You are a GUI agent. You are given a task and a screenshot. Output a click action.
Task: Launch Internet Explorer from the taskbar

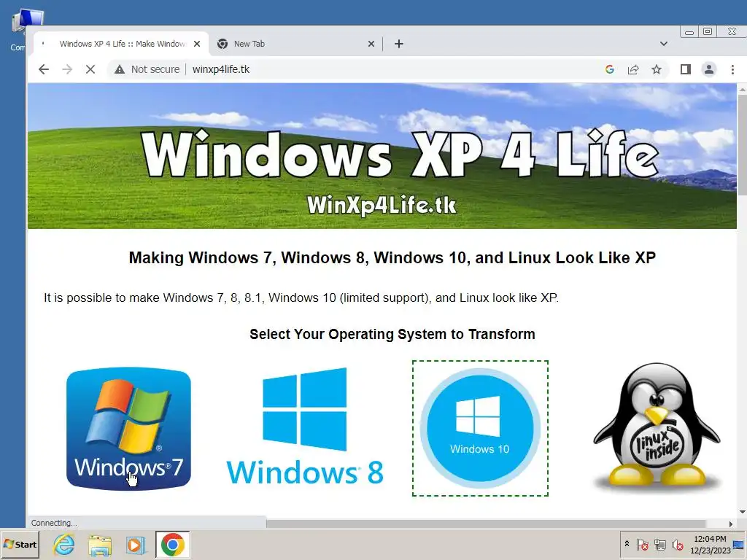point(64,544)
